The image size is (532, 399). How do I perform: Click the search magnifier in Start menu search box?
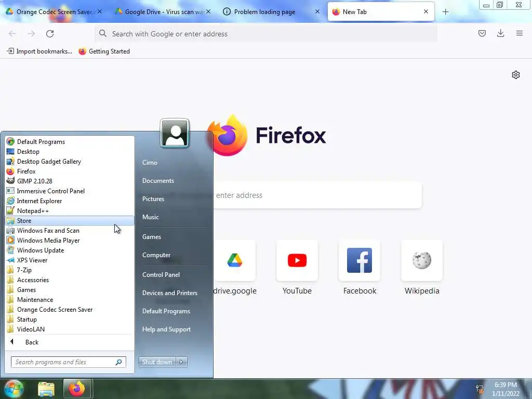pyautogui.click(x=119, y=362)
